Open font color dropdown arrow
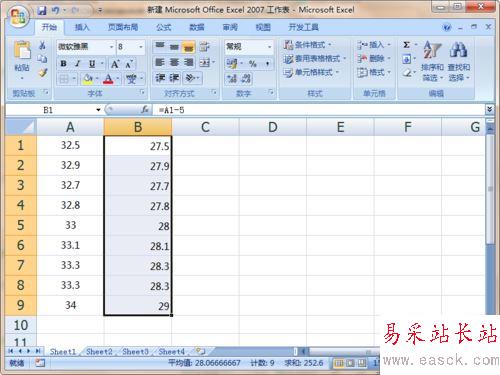This screenshot has width=500, height=375. 118,79
